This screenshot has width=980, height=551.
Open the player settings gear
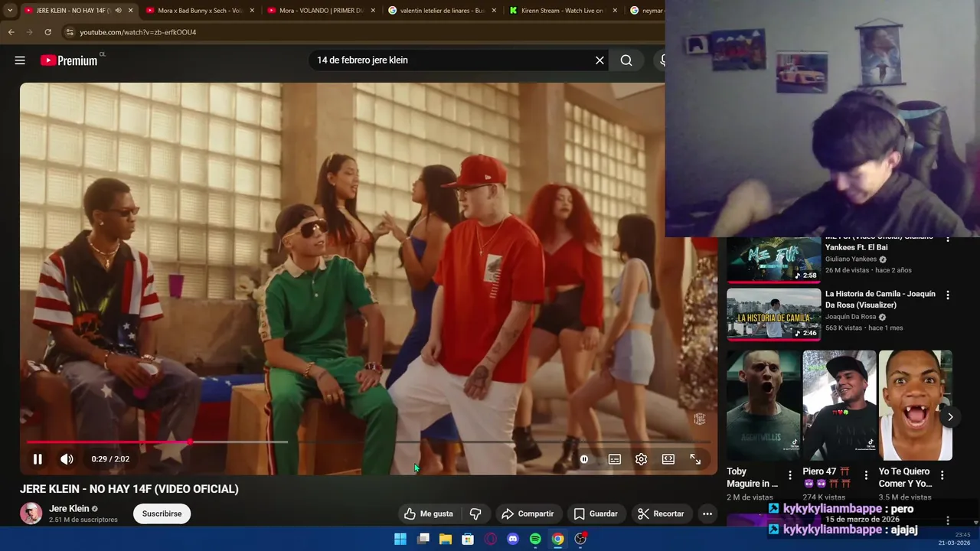[641, 459]
